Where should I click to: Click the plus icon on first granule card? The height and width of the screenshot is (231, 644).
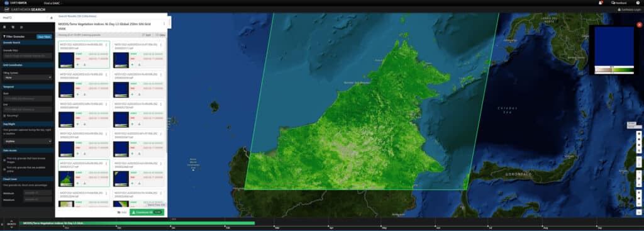coord(77,65)
